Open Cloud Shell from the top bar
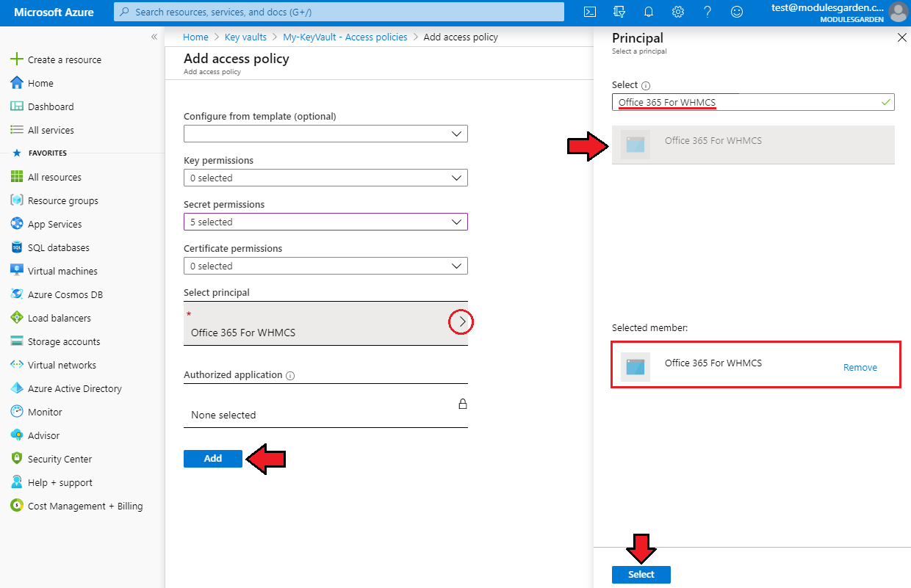Viewport: 911px width, 588px height. (589, 12)
